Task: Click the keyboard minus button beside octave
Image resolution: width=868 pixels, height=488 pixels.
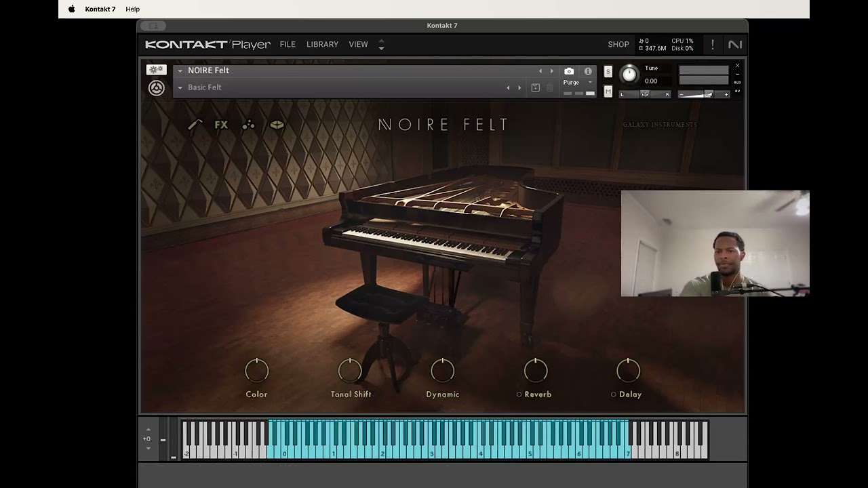Action: [163, 440]
